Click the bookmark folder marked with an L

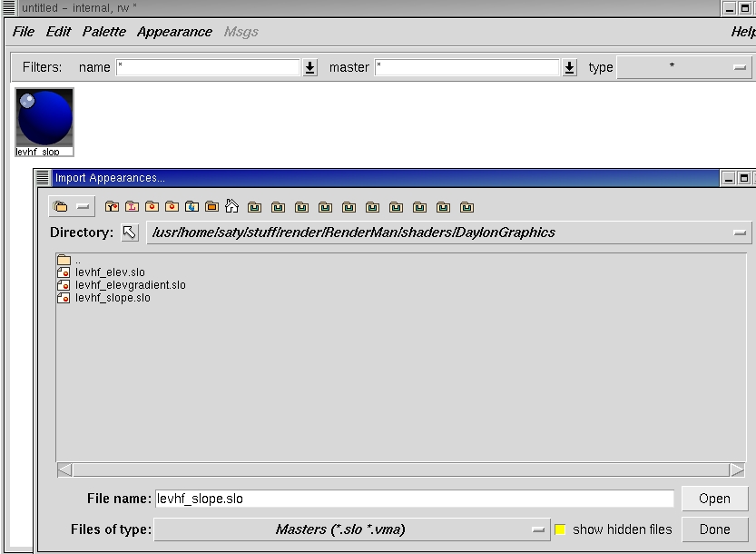(x=132, y=206)
